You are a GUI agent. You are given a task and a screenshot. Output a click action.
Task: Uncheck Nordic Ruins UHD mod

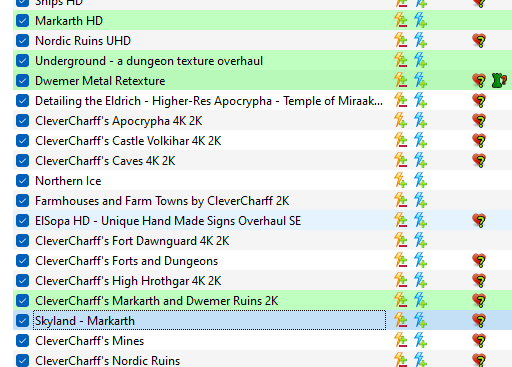click(22, 41)
